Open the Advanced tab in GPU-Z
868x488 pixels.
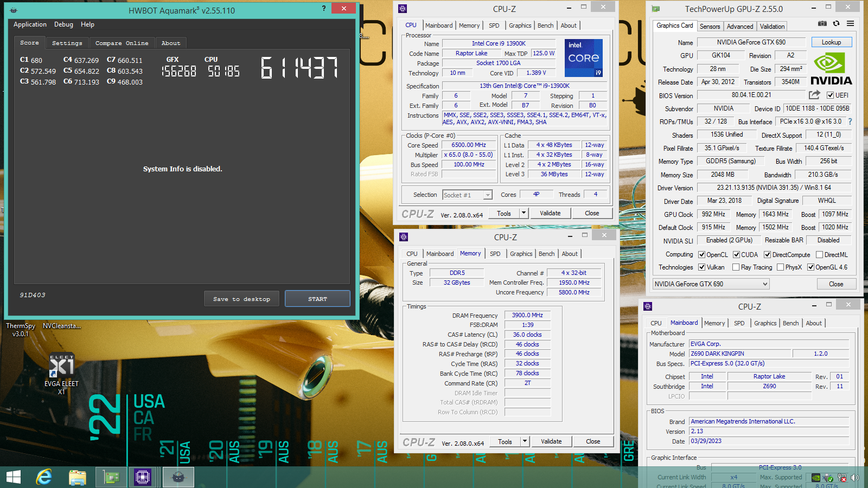pyautogui.click(x=740, y=27)
